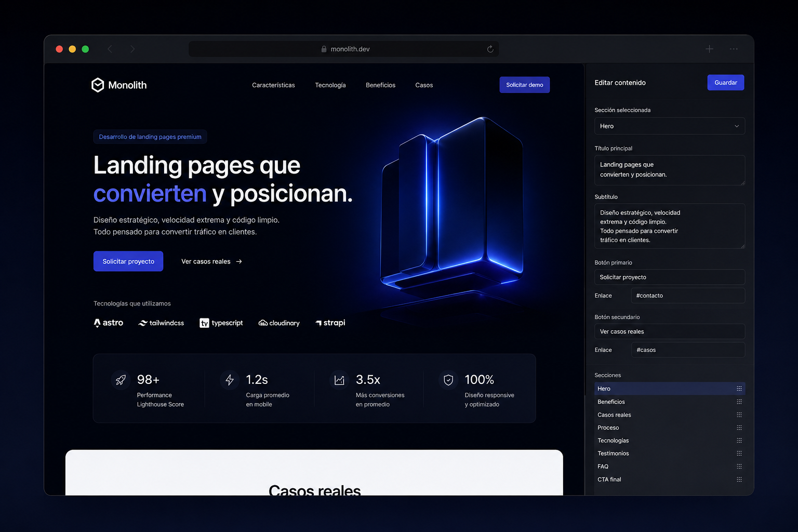Click the arrow next to Ver casos reales
The height and width of the screenshot is (532, 798).
click(239, 261)
